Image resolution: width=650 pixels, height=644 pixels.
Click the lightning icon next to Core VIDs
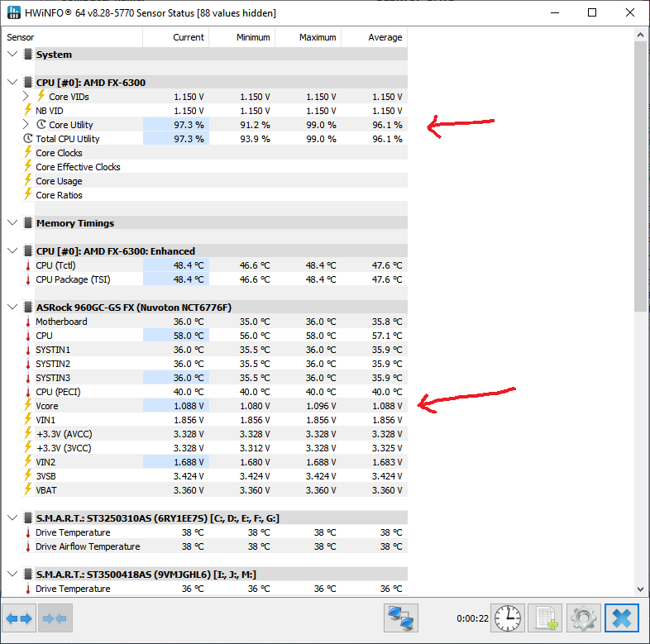(41, 96)
